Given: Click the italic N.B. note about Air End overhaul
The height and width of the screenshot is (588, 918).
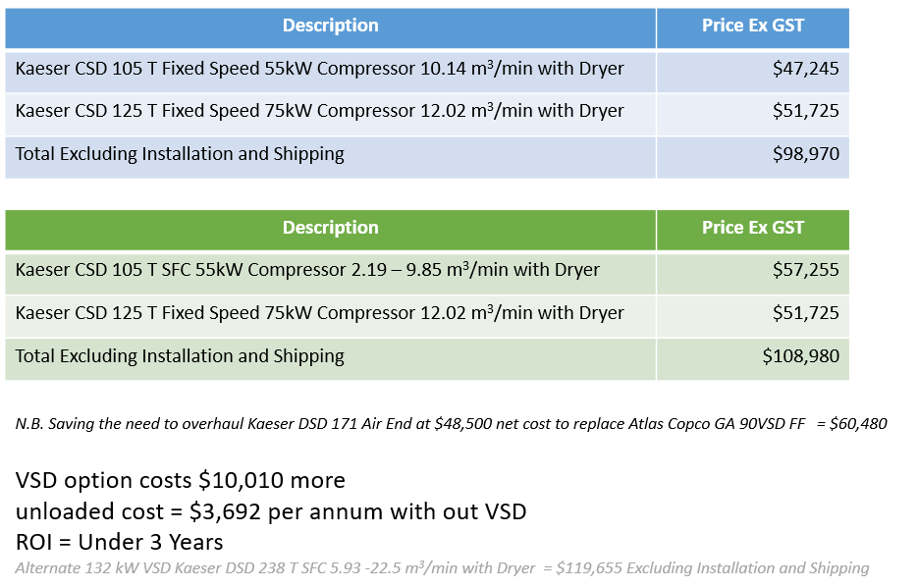Looking at the screenshot, I should click(451, 424).
